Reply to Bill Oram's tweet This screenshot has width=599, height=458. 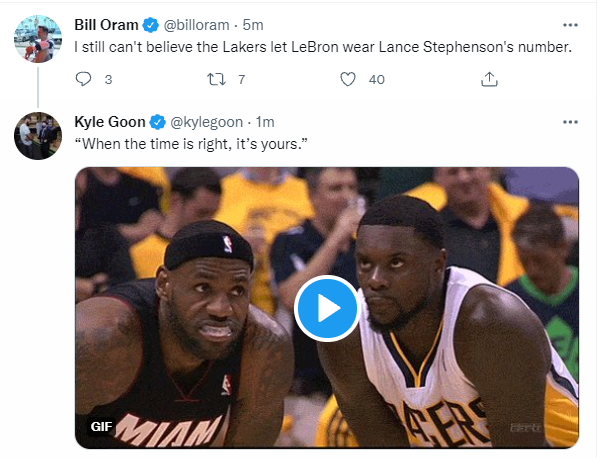tap(83, 79)
